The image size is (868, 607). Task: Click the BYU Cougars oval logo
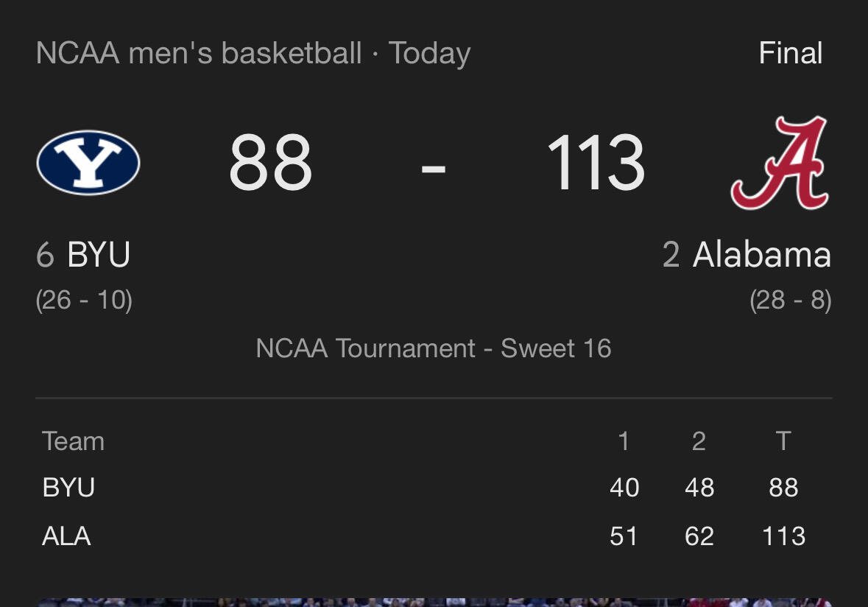(x=88, y=163)
